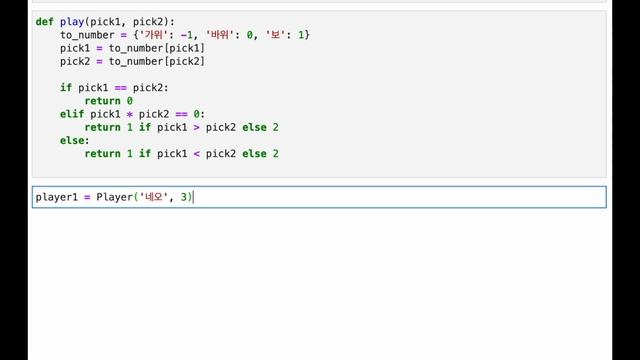Image resolution: width=640 pixels, height=360 pixels.
Task: Click the line 'pick1 = to_number[pick1]'
Action: click(132, 48)
